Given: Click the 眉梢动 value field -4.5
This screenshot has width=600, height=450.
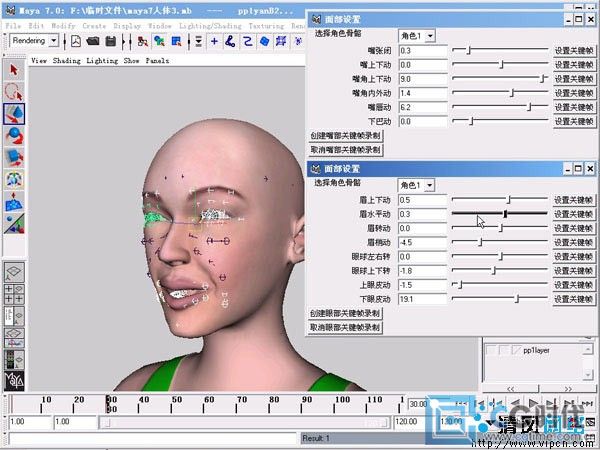Looking at the screenshot, I should pos(422,243).
